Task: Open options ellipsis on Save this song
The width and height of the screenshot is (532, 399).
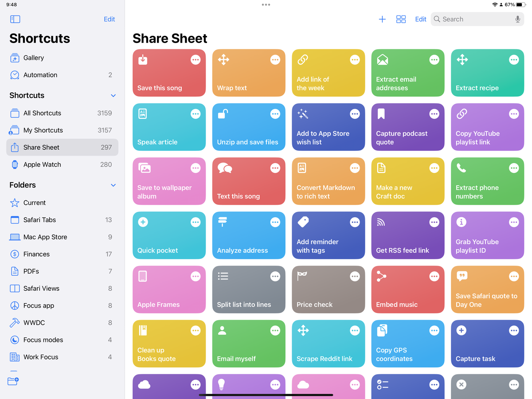Action: tap(196, 59)
